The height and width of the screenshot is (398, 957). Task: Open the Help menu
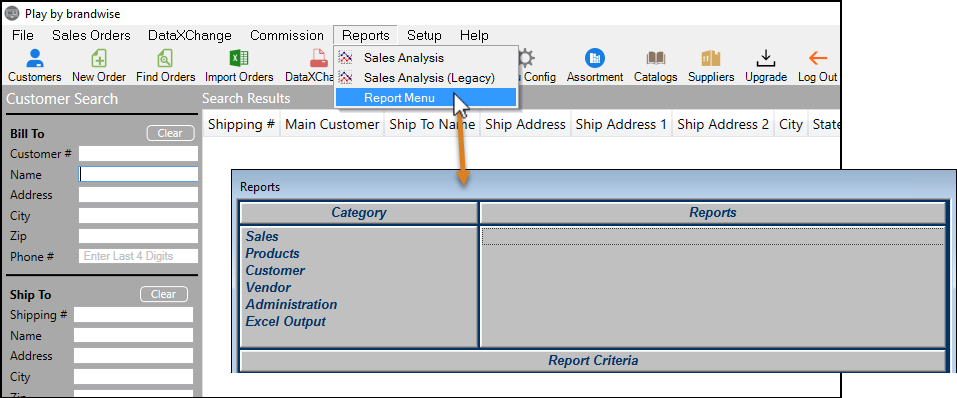pyautogui.click(x=474, y=35)
